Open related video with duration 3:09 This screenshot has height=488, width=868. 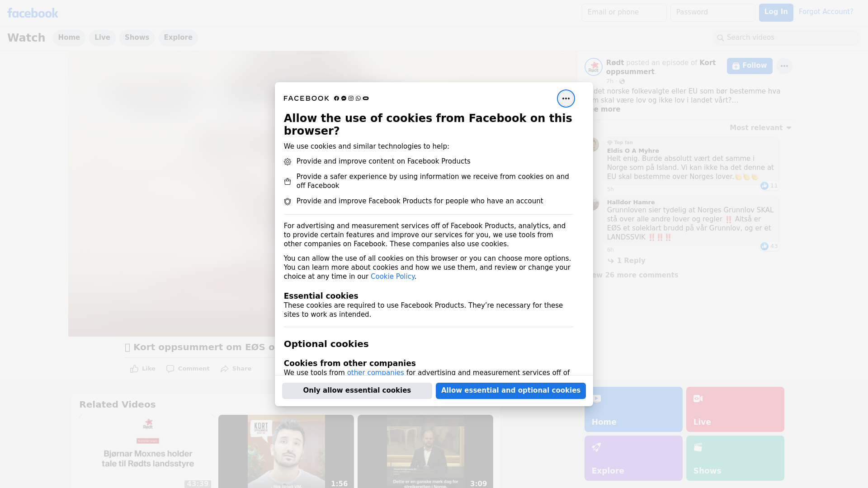click(425, 451)
